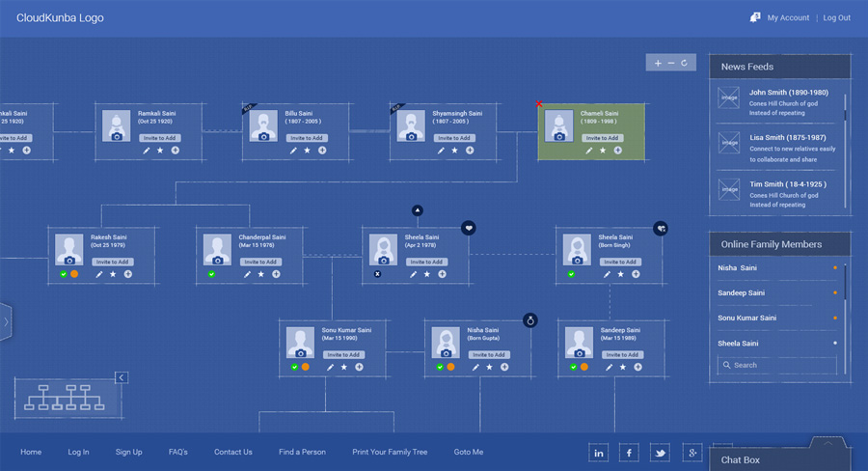Expand ancestors with up arrow above Sheela Saini
This screenshot has width=868, height=471.
[417, 209]
